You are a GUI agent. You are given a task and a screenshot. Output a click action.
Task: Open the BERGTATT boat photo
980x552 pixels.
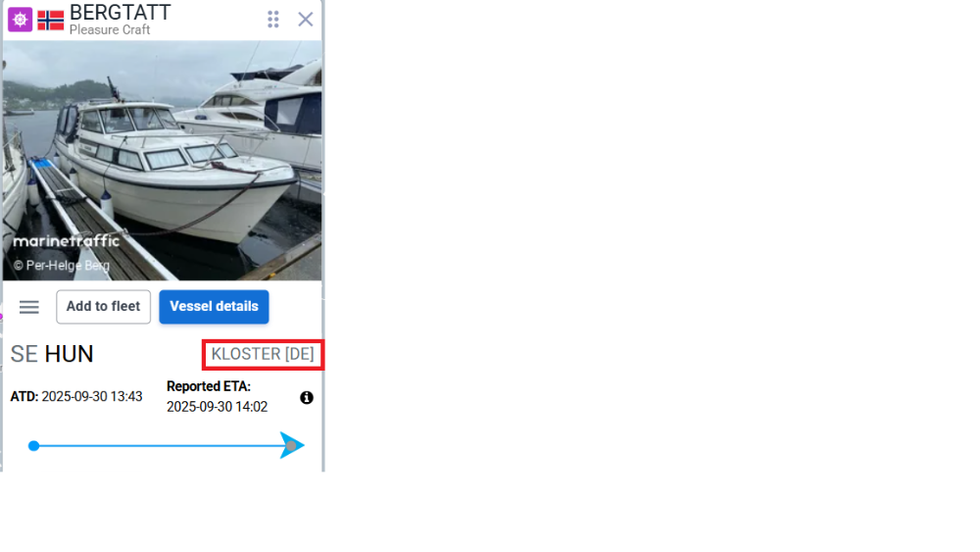pyautogui.click(x=163, y=160)
